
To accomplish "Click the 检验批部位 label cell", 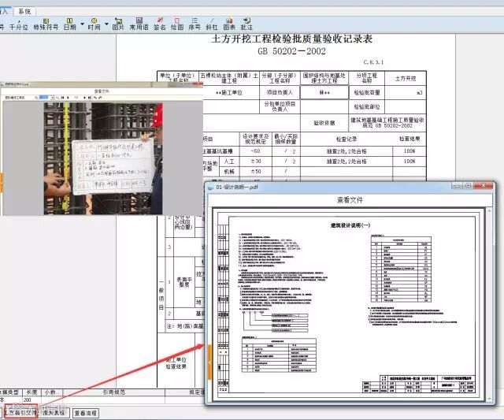I will point(367,106).
